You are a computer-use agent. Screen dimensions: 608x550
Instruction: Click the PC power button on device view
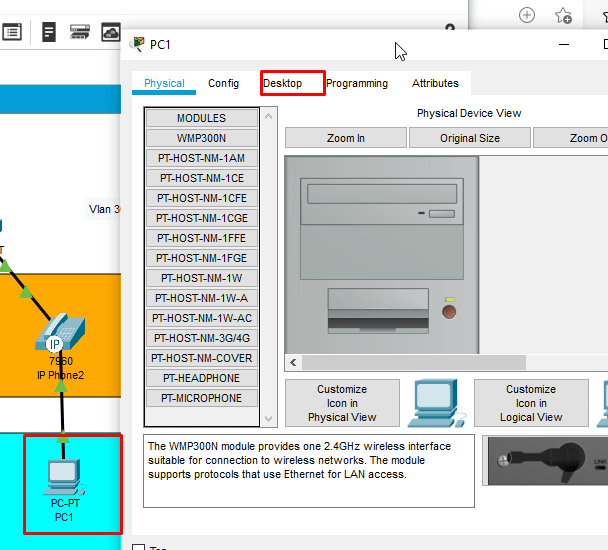(449, 313)
